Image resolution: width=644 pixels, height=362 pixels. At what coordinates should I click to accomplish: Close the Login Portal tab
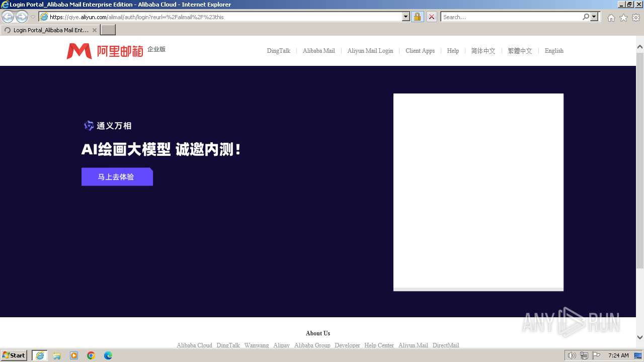coord(95,30)
